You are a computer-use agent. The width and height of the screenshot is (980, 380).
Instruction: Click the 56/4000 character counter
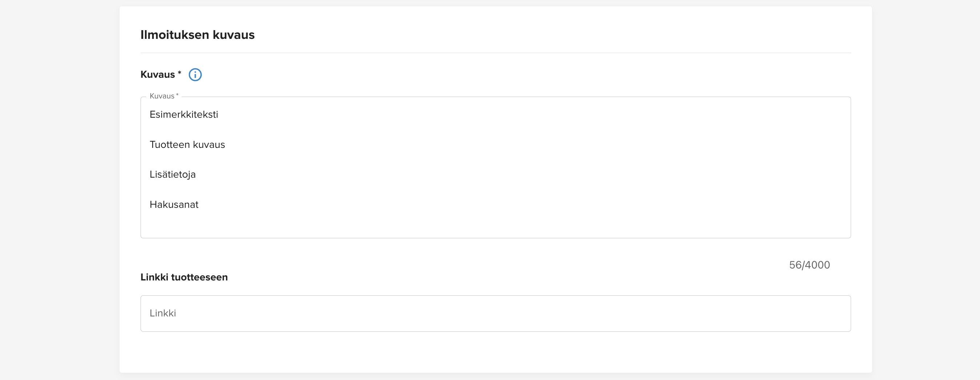809,265
